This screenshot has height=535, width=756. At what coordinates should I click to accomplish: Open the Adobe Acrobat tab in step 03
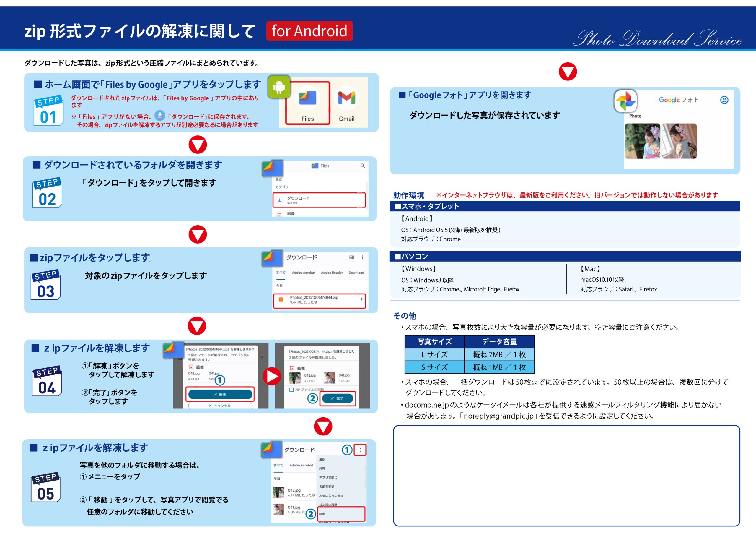click(x=303, y=273)
